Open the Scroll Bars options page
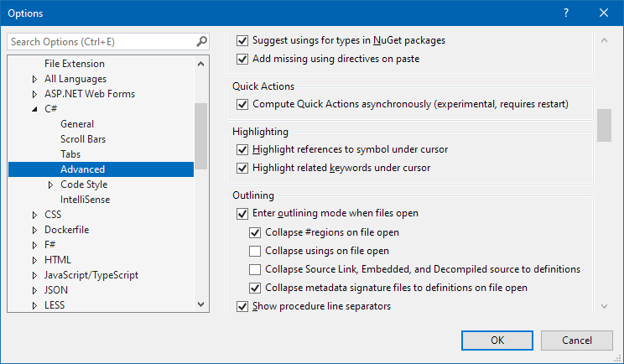624x364 pixels. pyautogui.click(x=82, y=139)
